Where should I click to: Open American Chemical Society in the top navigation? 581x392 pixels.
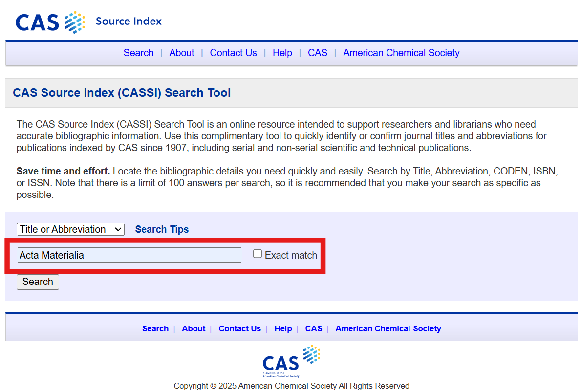[x=401, y=53]
